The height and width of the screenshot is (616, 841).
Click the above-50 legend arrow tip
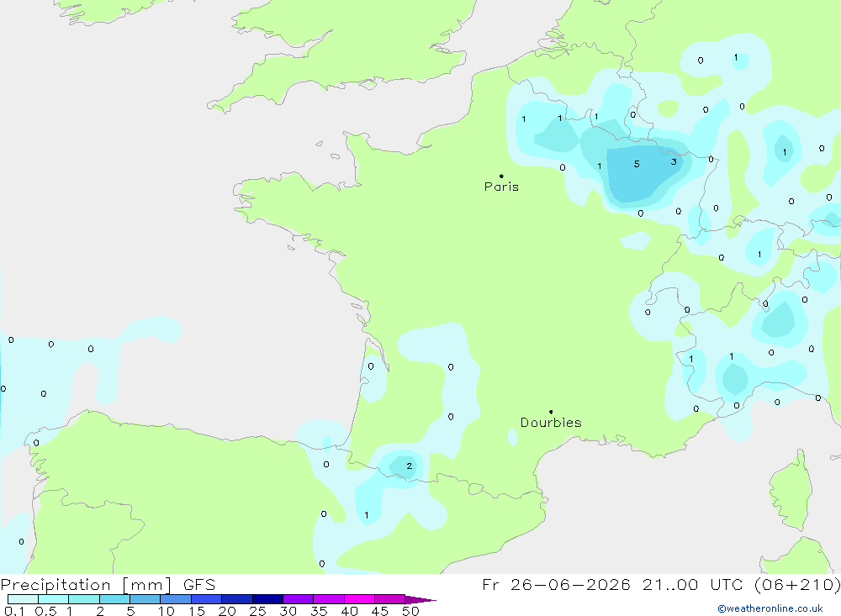coord(420,600)
